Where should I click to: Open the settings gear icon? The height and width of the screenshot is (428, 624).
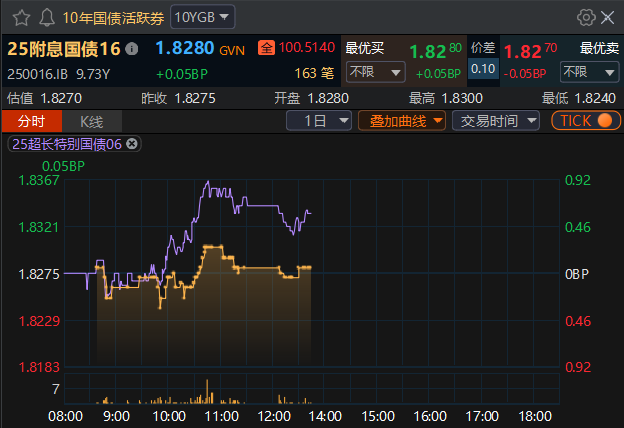pos(586,17)
